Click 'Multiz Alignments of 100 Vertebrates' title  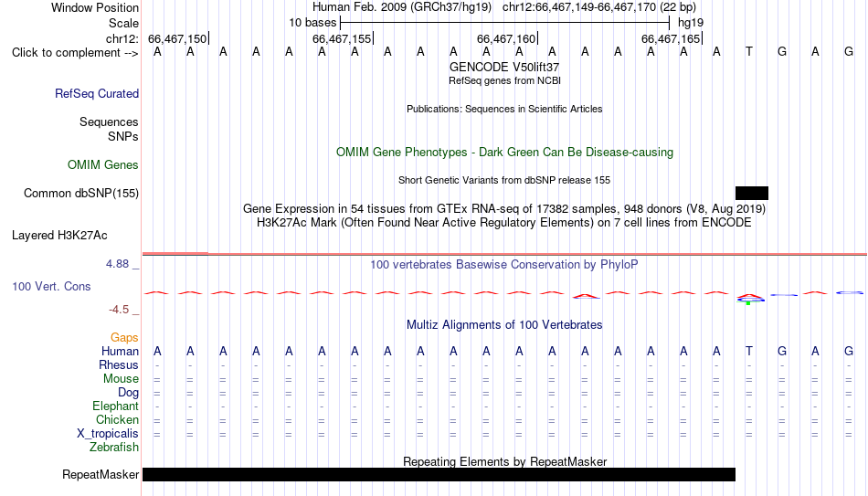504,325
